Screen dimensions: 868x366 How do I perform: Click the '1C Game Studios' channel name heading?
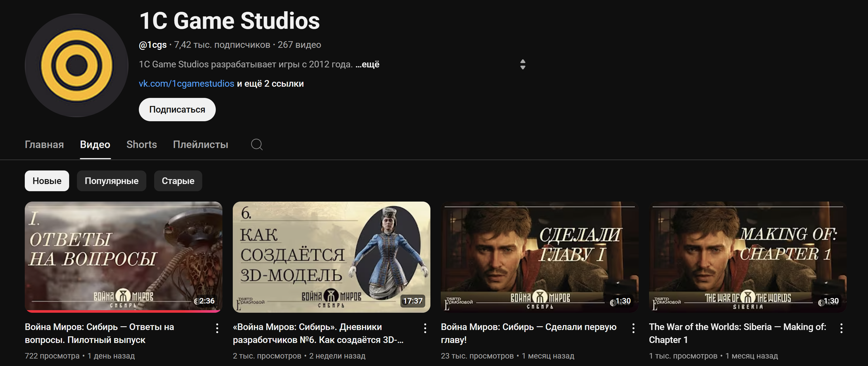230,21
